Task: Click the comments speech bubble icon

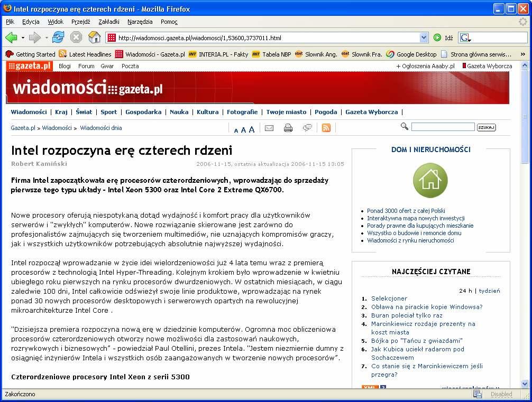Action: 307,128
